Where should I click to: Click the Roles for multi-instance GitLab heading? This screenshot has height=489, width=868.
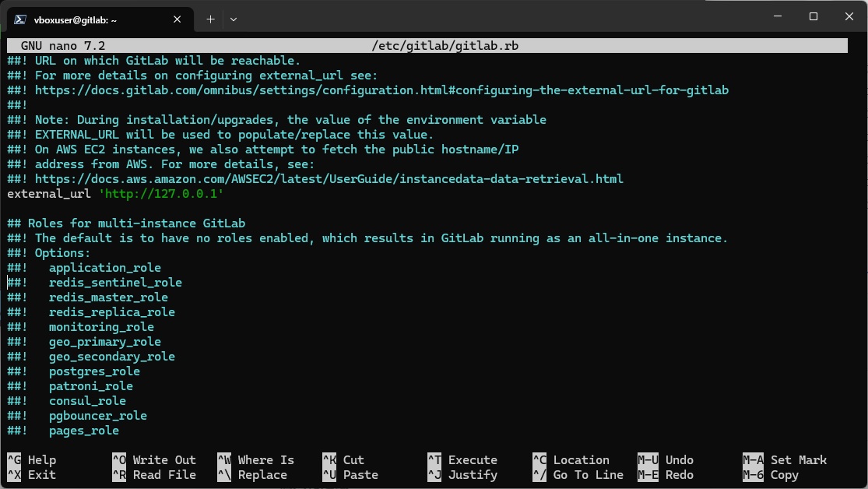click(126, 223)
